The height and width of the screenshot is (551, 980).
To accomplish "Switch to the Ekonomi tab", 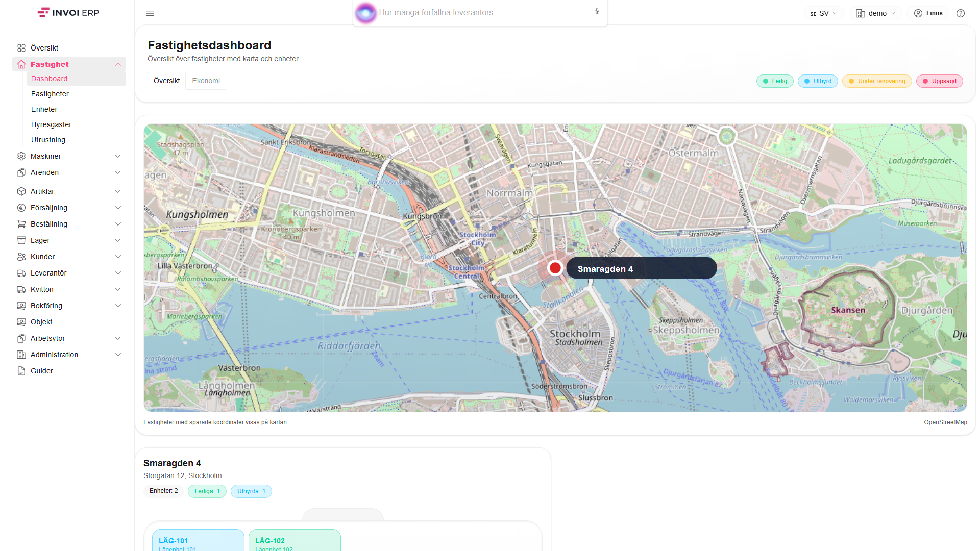I will tap(206, 81).
